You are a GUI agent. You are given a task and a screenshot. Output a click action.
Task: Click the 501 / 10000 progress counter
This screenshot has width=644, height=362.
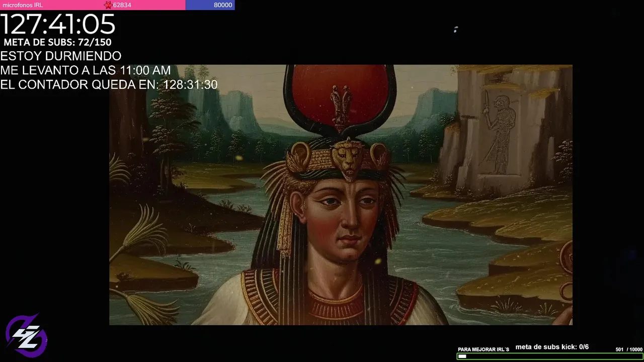tap(629, 349)
